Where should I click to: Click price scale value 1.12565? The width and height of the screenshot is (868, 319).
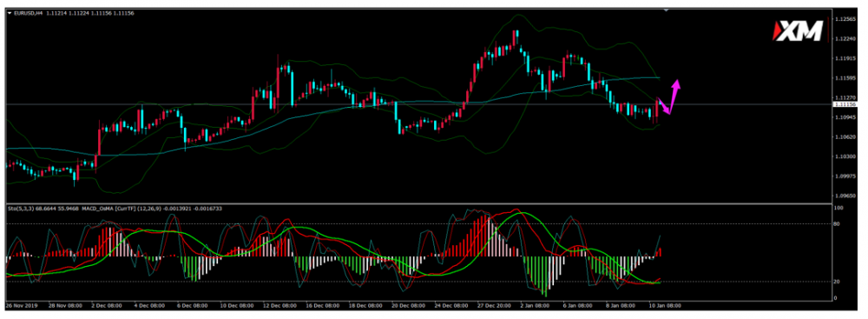click(x=846, y=19)
